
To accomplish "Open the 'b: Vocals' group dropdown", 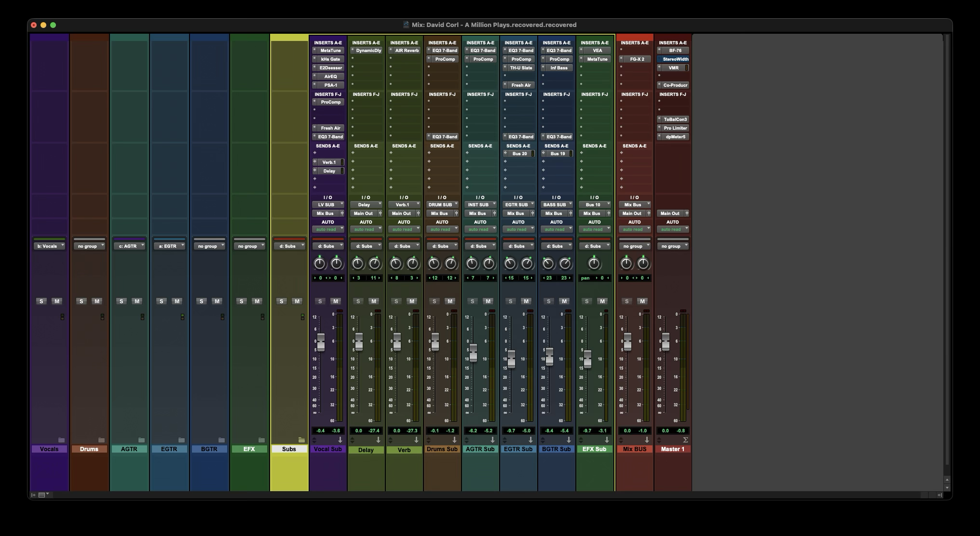I will tap(49, 246).
